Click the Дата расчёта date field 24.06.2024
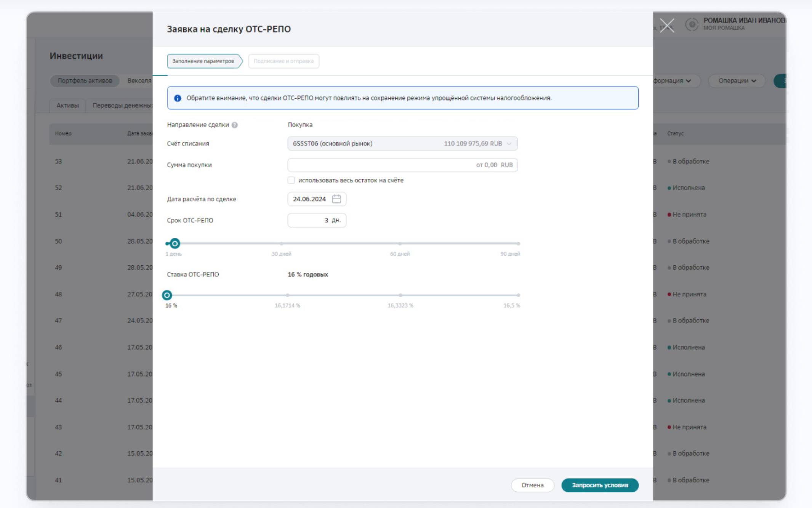The width and height of the screenshot is (812, 508). tap(317, 199)
